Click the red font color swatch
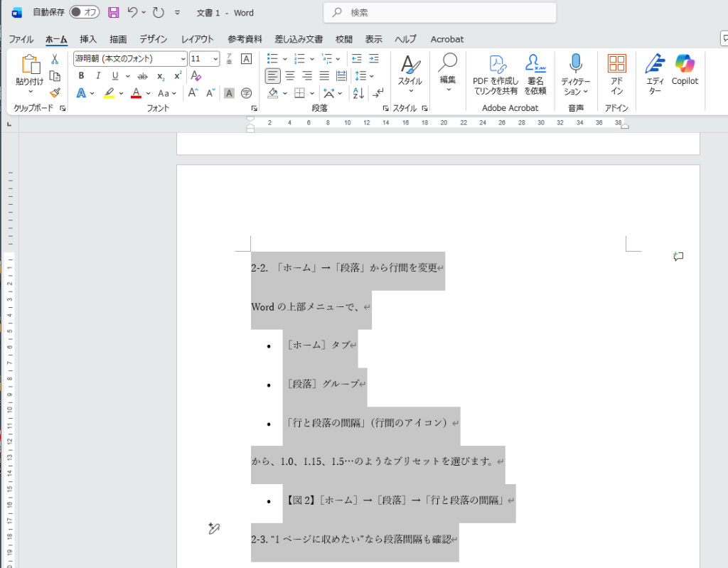Viewport: 728px width, 568px height. pyautogui.click(x=136, y=93)
